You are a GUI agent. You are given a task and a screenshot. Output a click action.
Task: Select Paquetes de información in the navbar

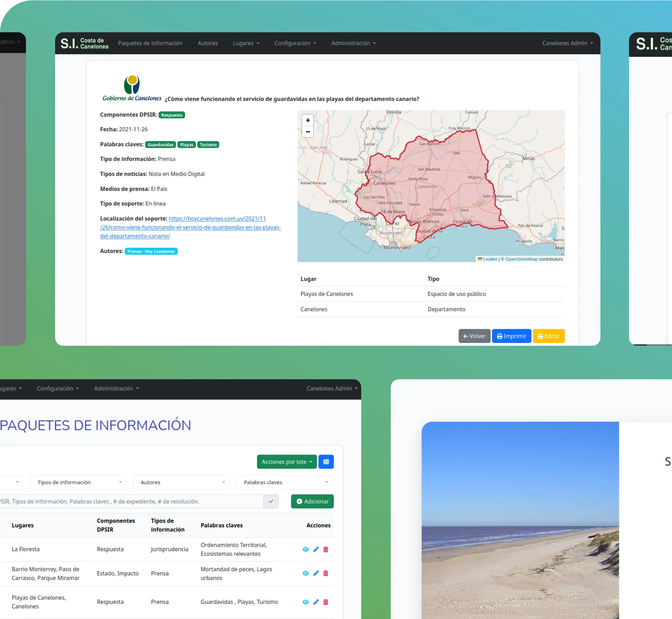coord(150,43)
